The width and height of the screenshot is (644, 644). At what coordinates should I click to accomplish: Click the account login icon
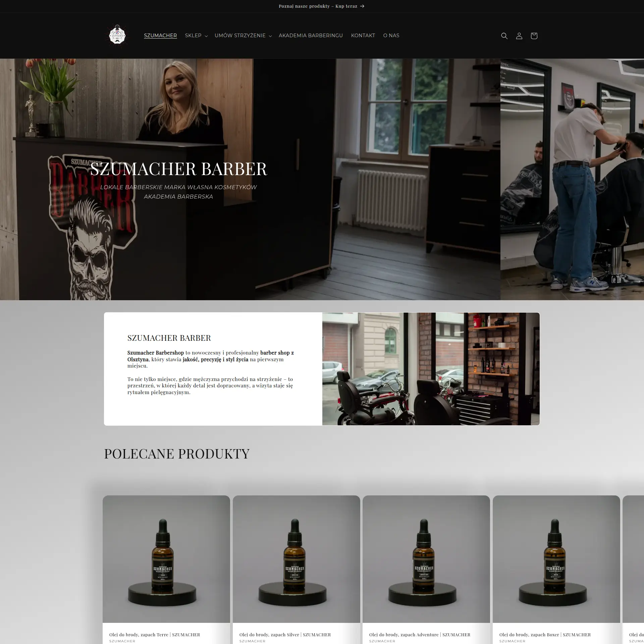point(519,36)
